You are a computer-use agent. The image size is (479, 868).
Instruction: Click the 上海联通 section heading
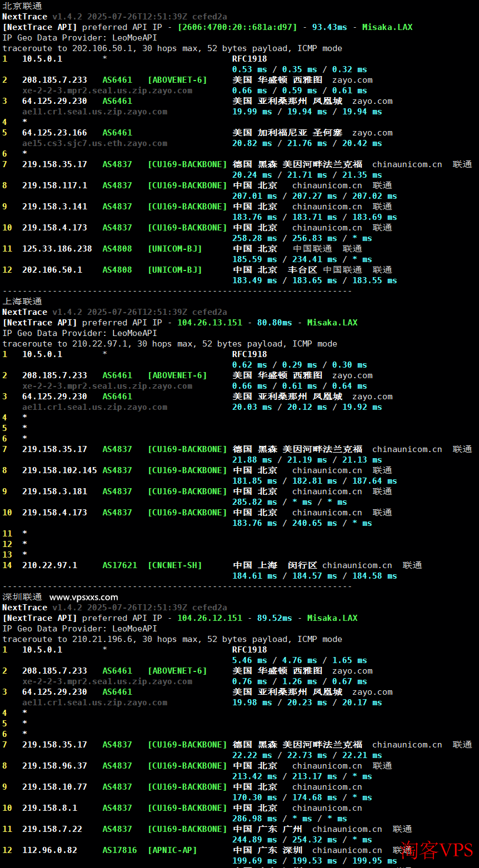click(x=22, y=302)
